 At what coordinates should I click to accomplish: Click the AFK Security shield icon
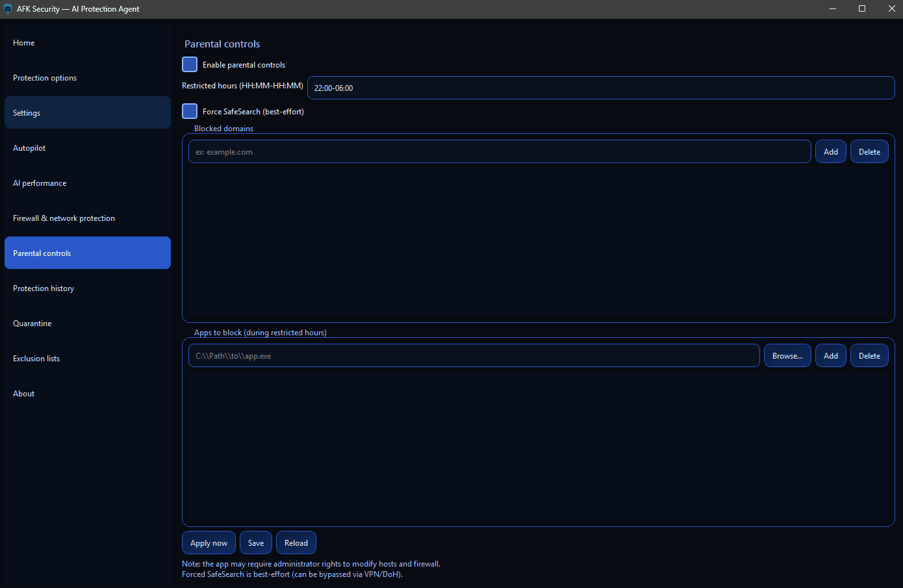[x=8, y=9]
